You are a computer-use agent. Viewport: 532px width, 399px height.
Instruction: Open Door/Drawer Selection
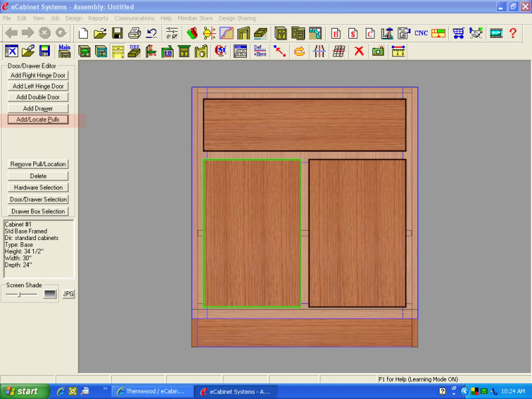click(x=38, y=199)
